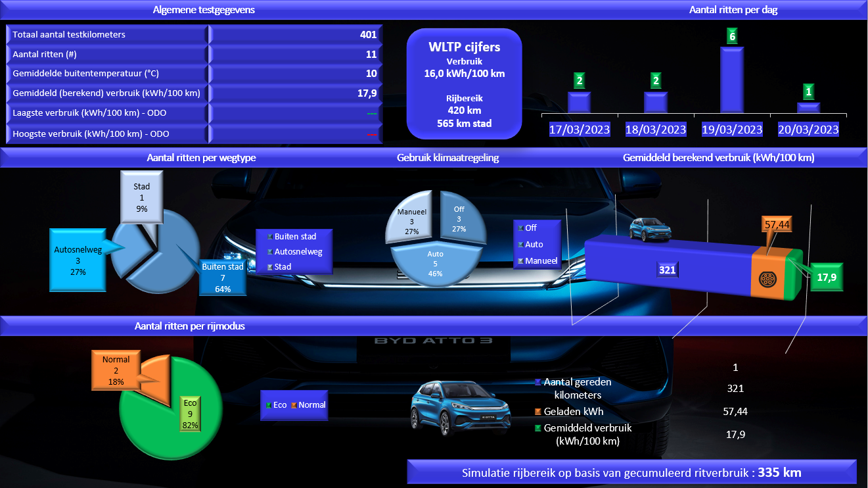Select 17,9 in the bottom data table
This screenshot has width=868, height=488.
point(735,434)
